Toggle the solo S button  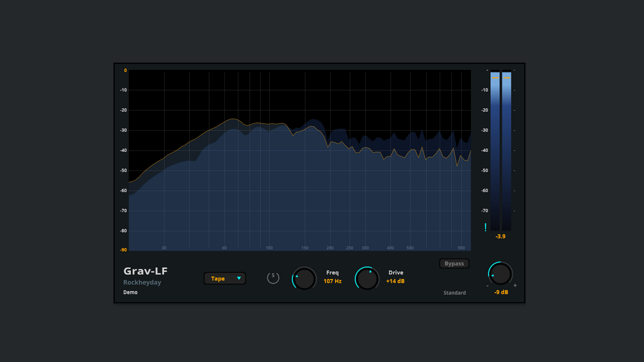click(273, 278)
